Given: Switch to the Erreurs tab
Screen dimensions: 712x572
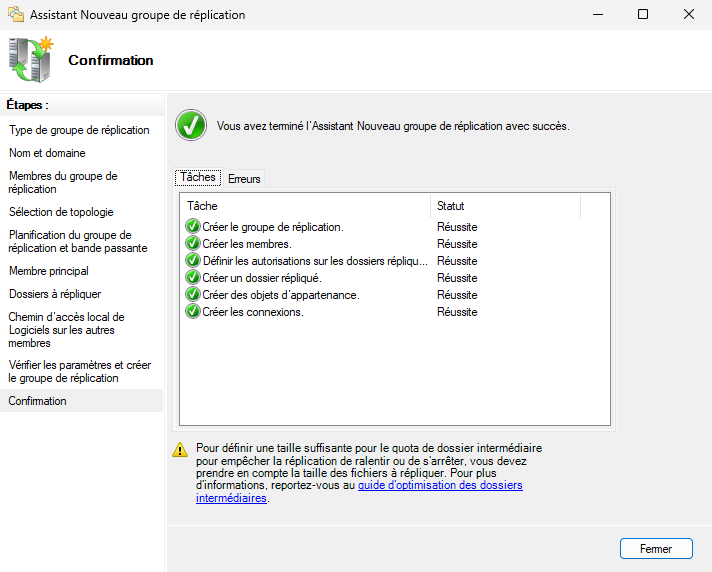Looking at the screenshot, I should pos(244,179).
